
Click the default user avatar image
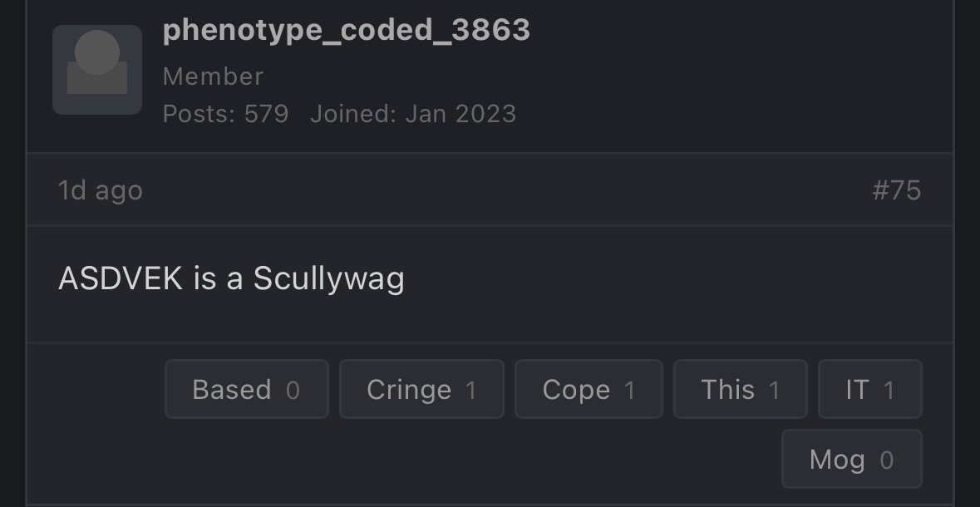tap(97, 70)
